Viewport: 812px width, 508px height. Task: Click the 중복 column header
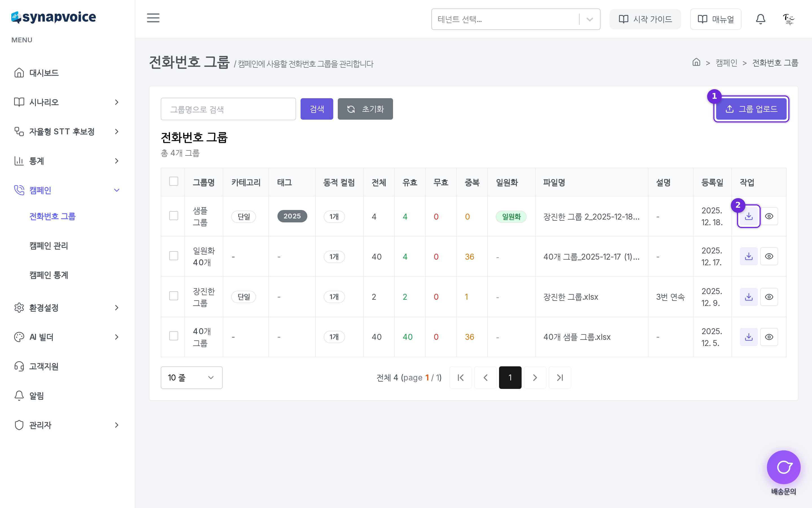pos(472,182)
